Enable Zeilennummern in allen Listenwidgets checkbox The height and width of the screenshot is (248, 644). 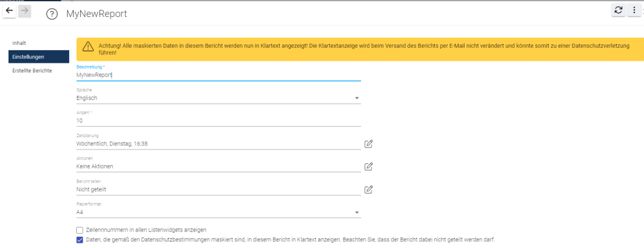(x=80, y=230)
